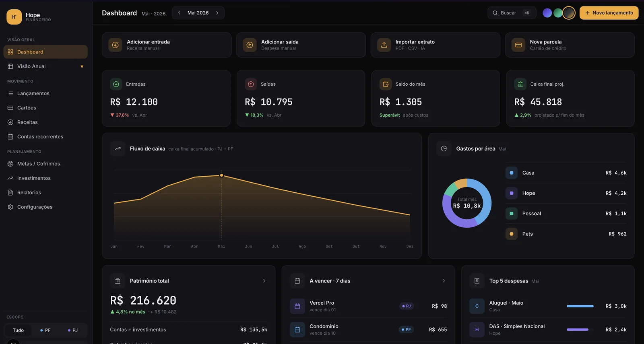
Task: Click the Adicionar entrada quick action
Action: pos(167,45)
